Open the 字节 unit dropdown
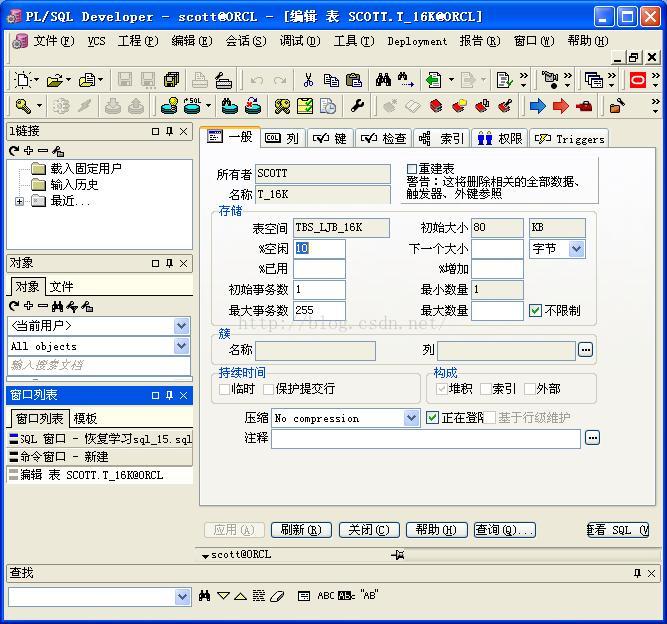 point(576,248)
